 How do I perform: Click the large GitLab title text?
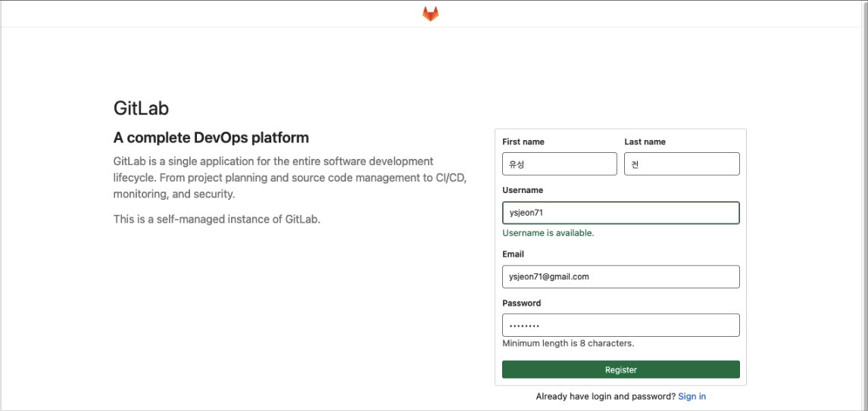pyautogui.click(x=141, y=108)
